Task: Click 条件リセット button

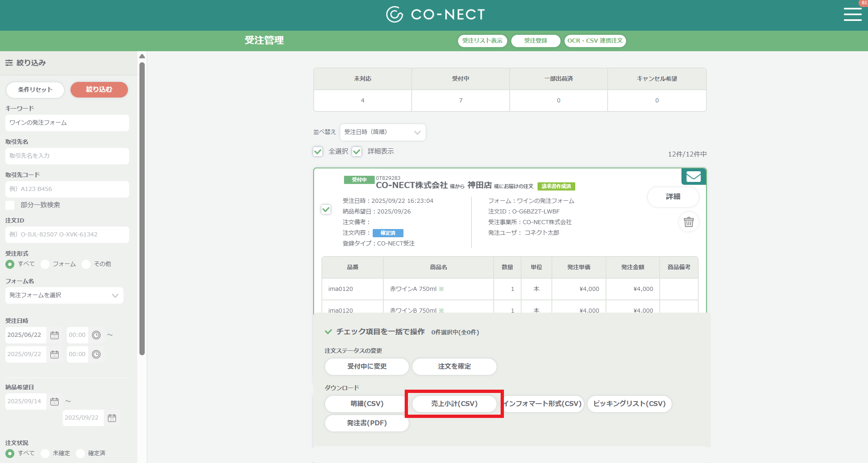Action: click(35, 90)
